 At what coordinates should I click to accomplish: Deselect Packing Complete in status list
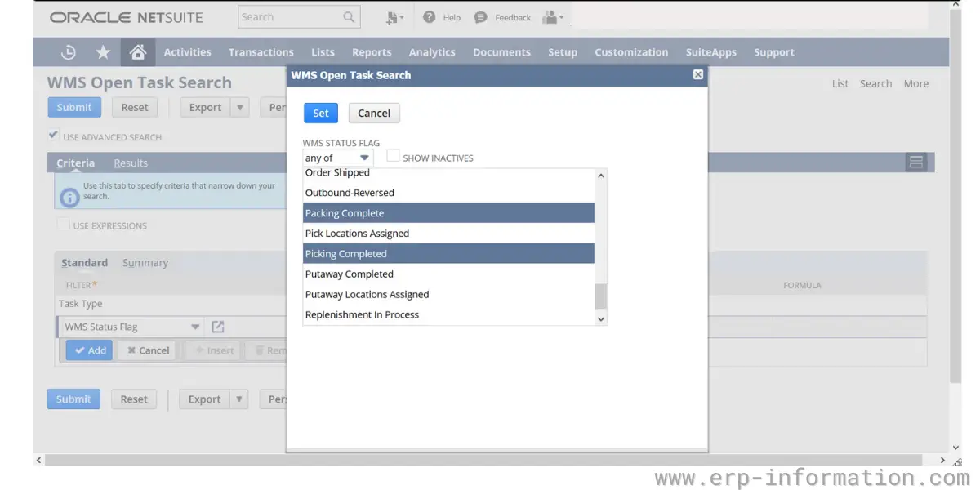448,213
